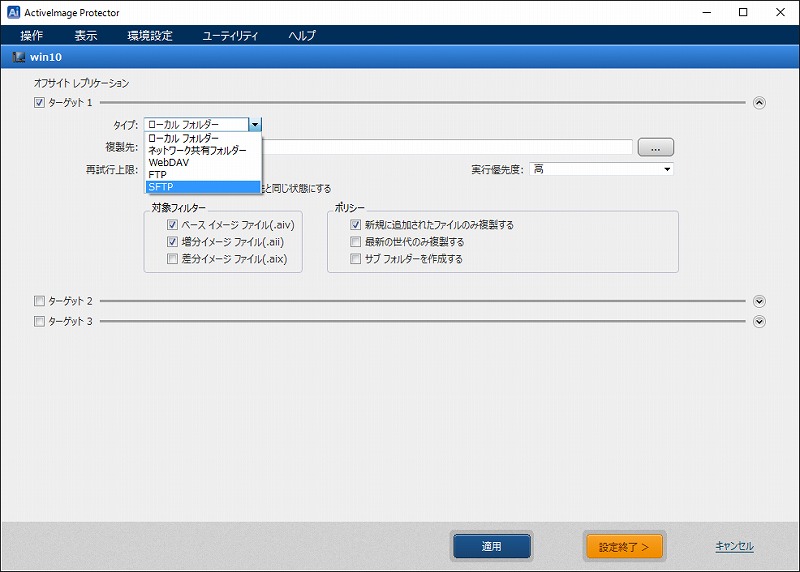Click the win10 host title text
Screen dimensions: 800x572
click(x=46, y=57)
